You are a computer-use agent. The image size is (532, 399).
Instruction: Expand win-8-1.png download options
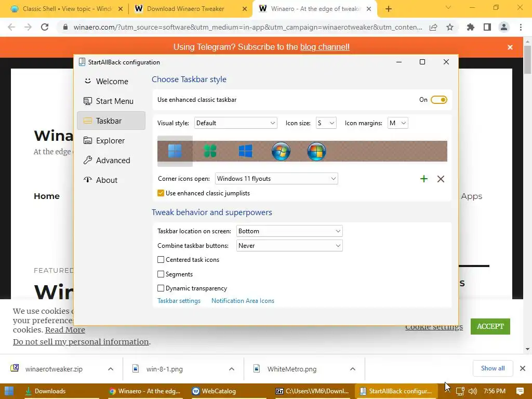[232, 369]
